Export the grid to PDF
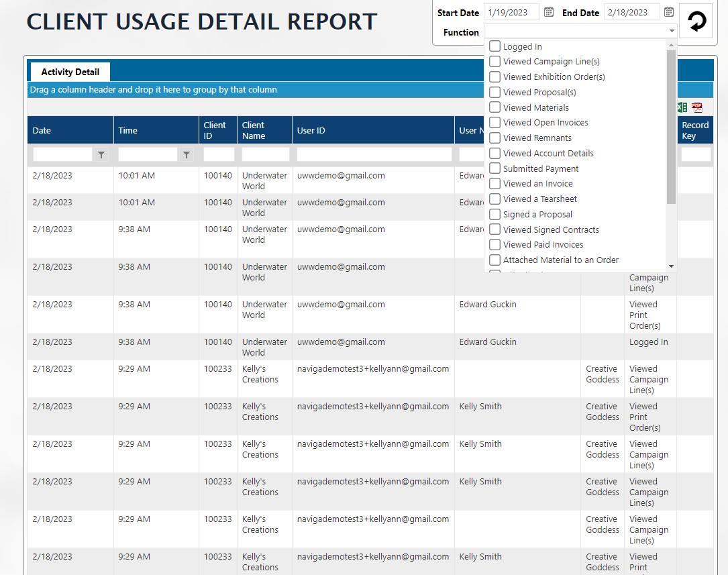728x575 pixels. pyautogui.click(x=697, y=107)
